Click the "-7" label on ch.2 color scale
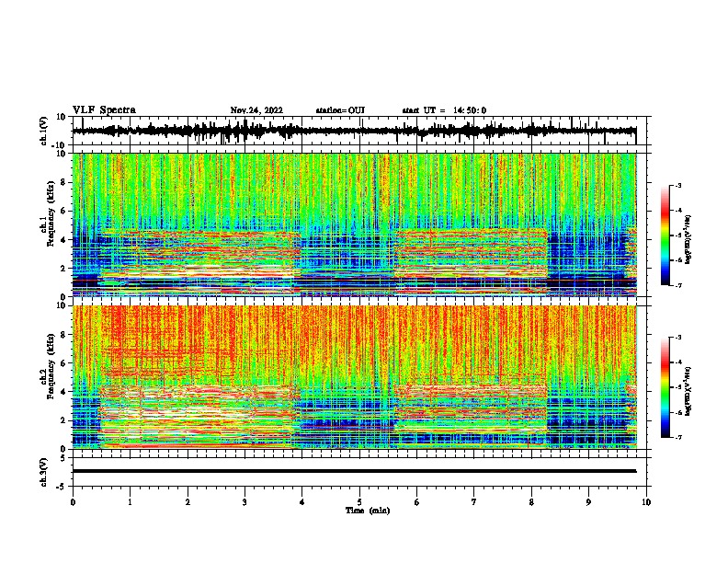The height and width of the screenshot is (563, 728). coord(677,437)
